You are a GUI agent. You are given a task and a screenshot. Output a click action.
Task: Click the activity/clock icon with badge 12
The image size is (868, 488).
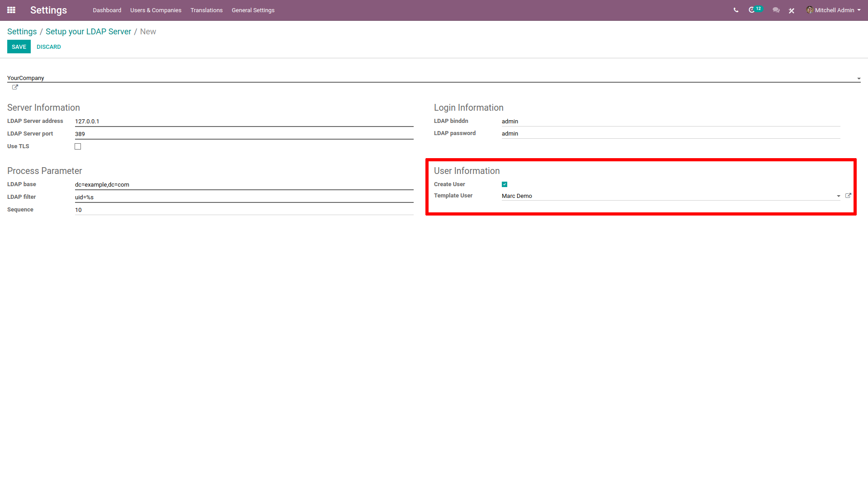coord(753,10)
